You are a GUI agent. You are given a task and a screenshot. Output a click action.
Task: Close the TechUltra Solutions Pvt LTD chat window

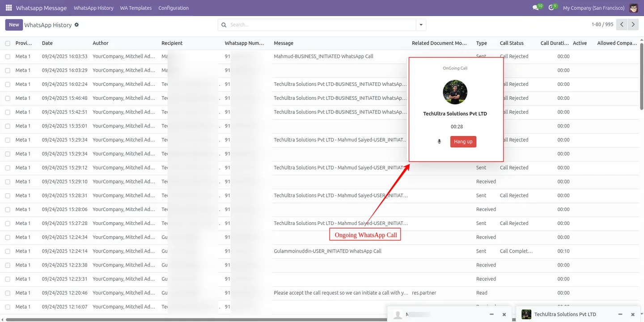click(633, 314)
